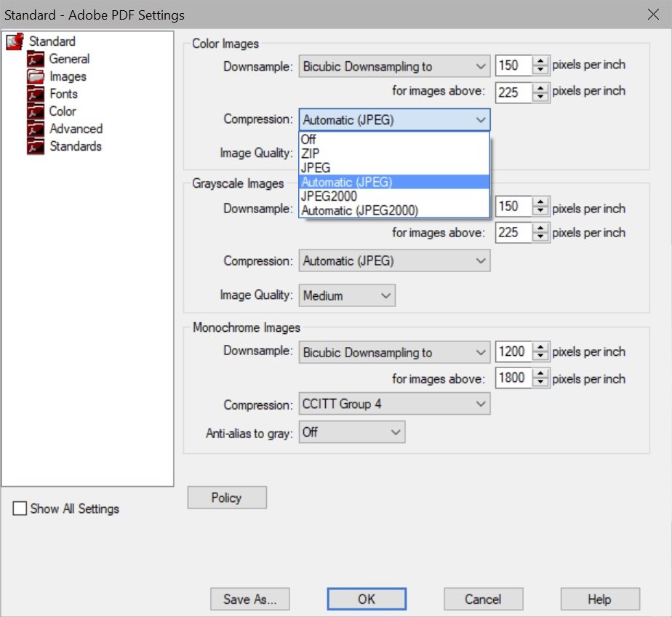
Task: Select the General settings category
Action: tap(69, 59)
